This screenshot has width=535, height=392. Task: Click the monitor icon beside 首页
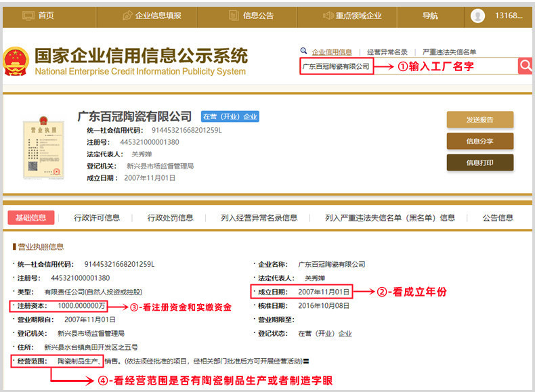pos(28,16)
